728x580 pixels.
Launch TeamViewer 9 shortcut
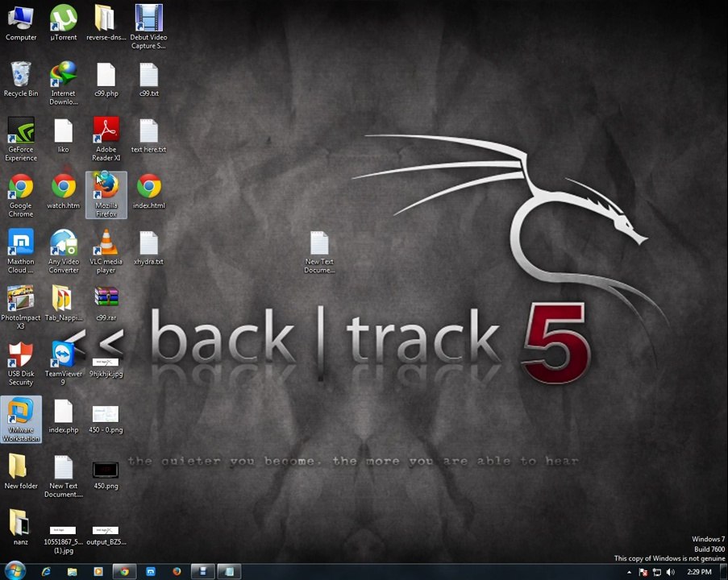(64, 363)
